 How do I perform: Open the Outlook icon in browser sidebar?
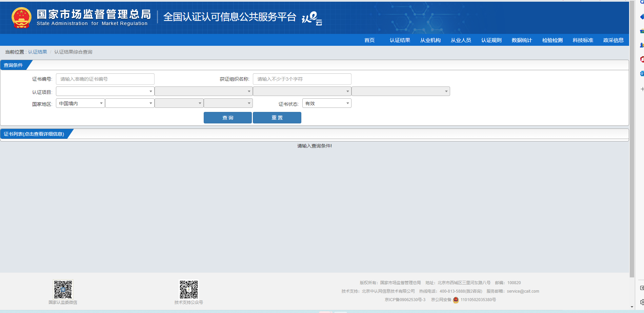point(642,74)
